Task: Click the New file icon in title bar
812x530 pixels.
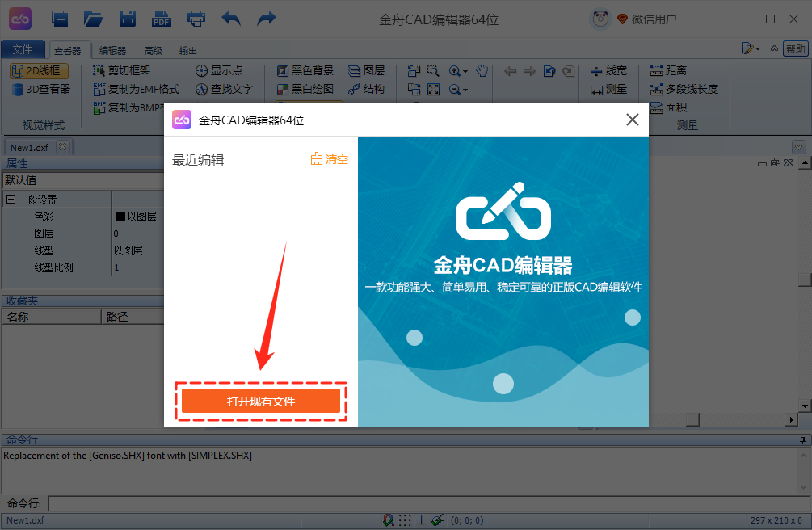Action: pyautogui.click(x=60, y=19)
